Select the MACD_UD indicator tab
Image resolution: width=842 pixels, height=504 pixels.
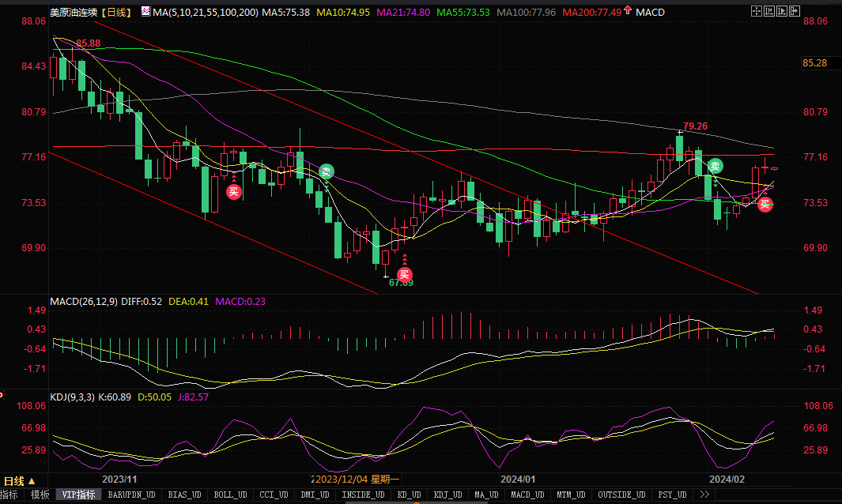coord(527,495)
